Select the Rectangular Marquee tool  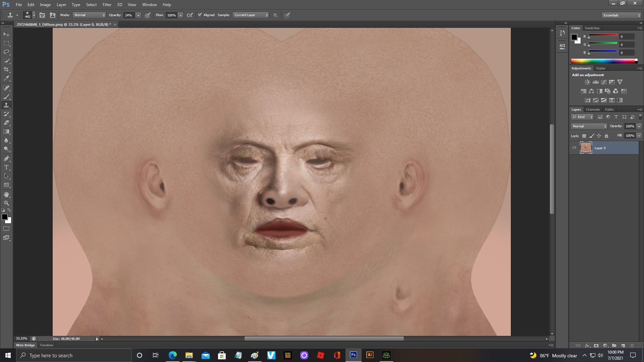pos(6,43)
